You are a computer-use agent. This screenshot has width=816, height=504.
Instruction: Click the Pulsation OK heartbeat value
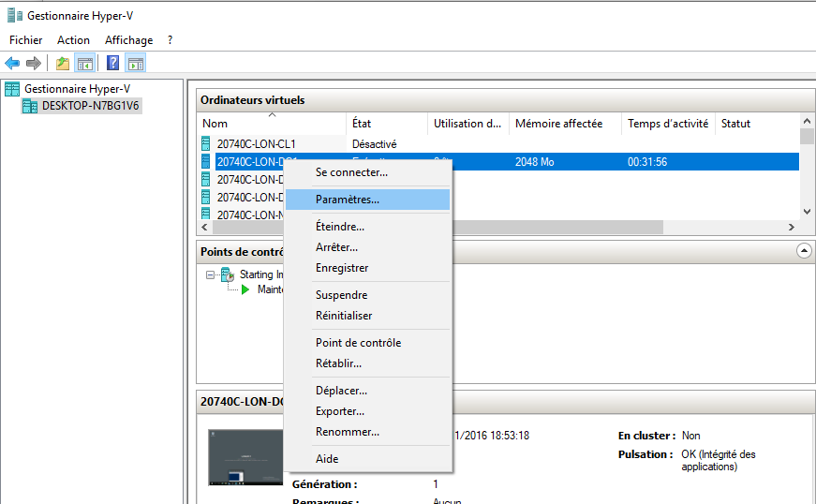pos(719,460)
